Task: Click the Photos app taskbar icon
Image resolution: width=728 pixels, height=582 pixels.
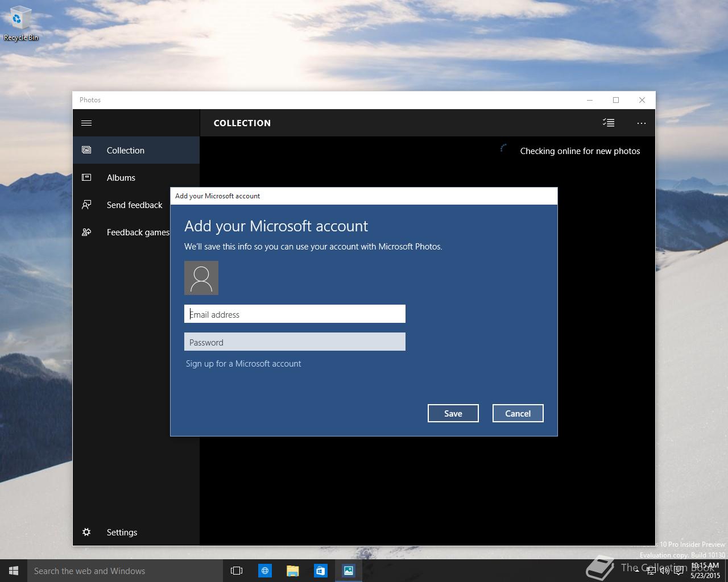Action: coord(348,571)
